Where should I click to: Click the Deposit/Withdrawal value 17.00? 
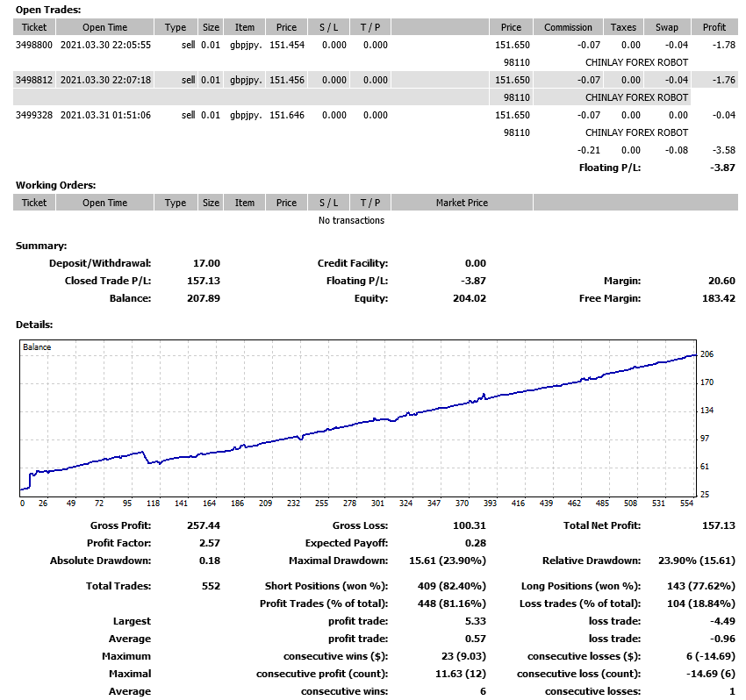tap(206, 263)
